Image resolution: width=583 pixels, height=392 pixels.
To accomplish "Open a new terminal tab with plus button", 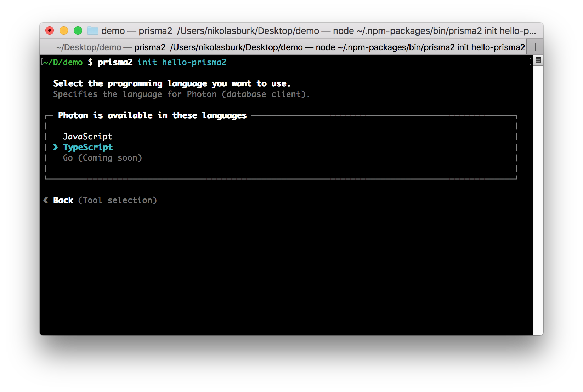I will [x=535, y=47].
